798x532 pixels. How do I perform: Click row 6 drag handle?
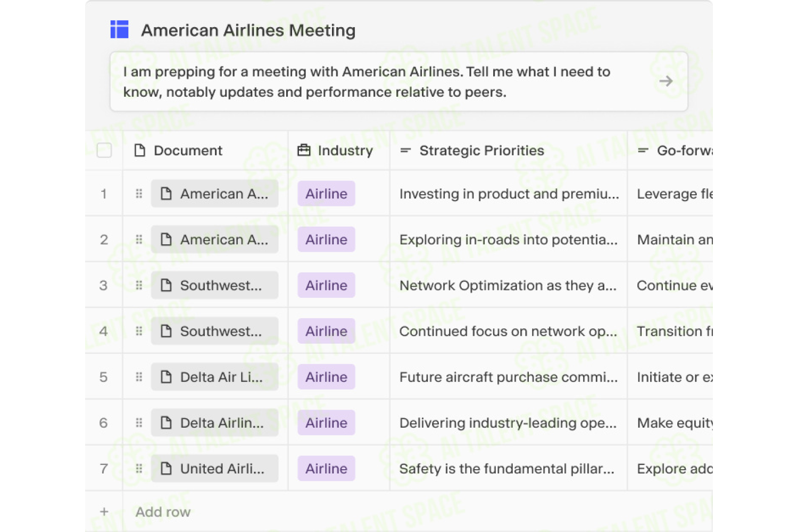coord(139,422)
